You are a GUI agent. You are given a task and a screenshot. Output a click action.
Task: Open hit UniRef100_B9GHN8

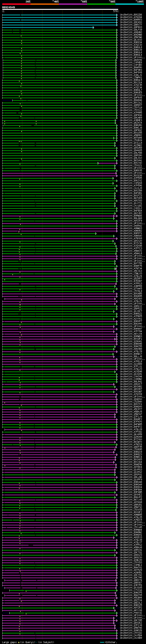pos(131,35)
